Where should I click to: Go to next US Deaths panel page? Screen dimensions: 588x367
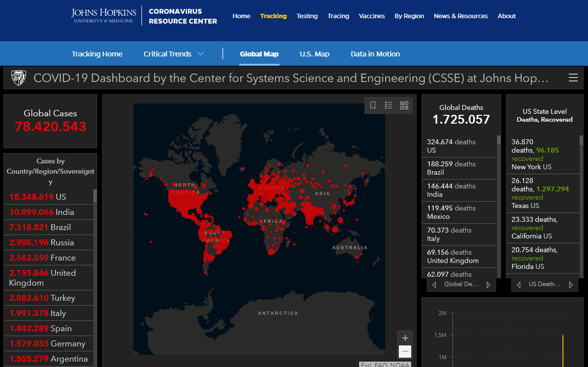pyautogui.click(x=571, y=285)
